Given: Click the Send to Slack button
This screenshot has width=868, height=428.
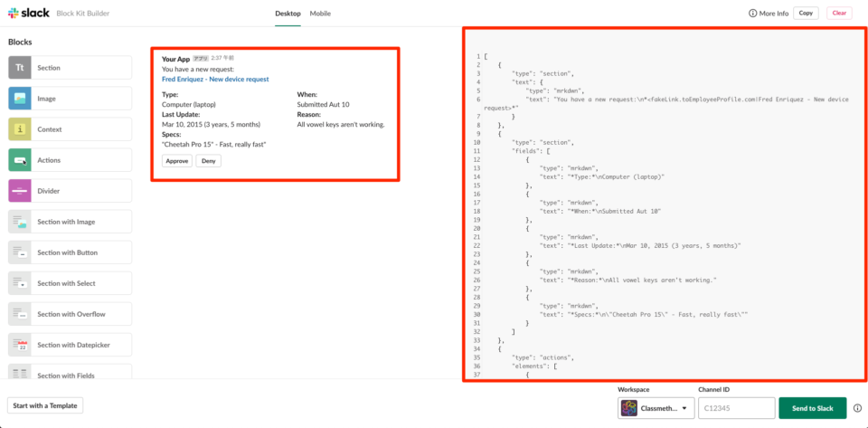Looking at the screenshot, I should (x=813, y=408).
